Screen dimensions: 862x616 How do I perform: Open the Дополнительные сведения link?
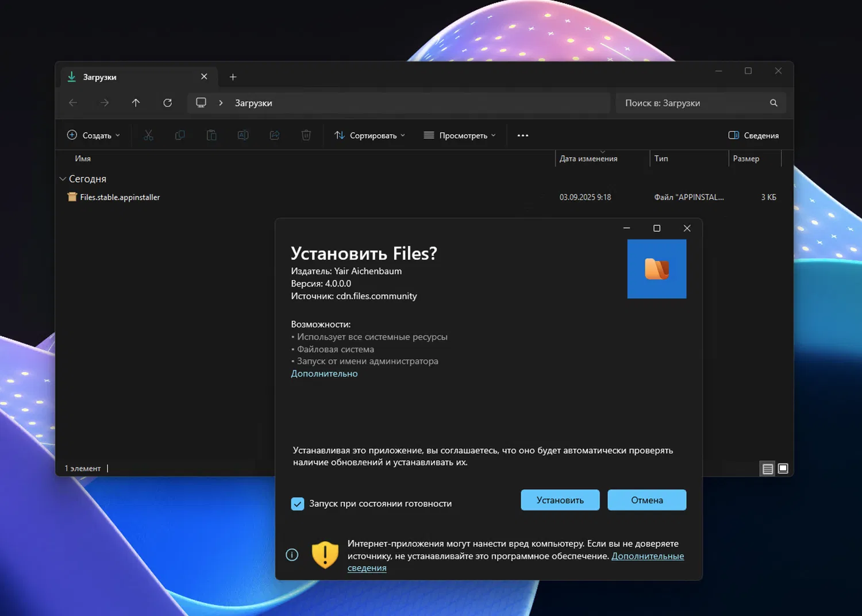(648, 556)
